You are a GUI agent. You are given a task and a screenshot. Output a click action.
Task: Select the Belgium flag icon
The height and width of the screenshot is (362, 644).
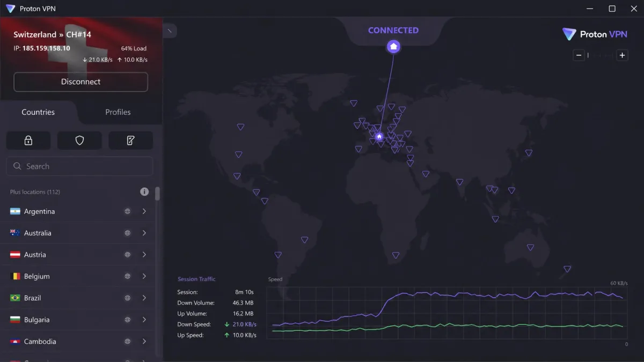tap(15, 276)
